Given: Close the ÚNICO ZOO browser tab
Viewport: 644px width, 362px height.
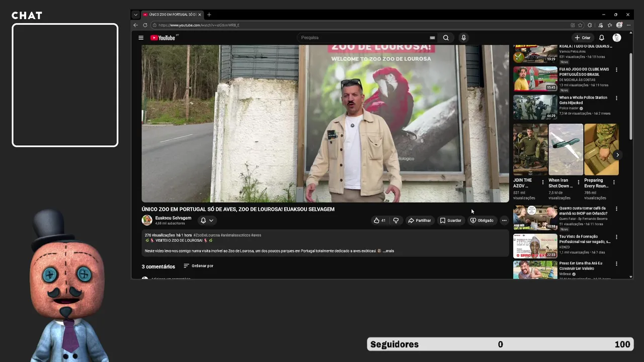Looking at the screenshot, I should pyautogui.click(x=200, y=15).
